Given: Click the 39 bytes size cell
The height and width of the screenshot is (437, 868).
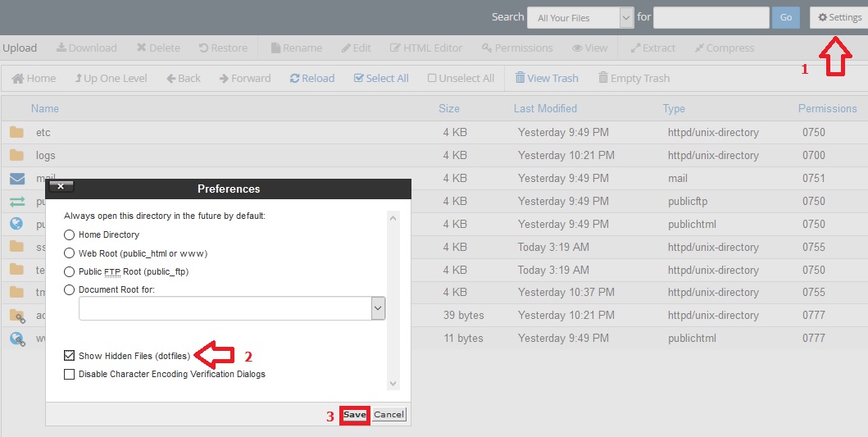Looking at the screenshot, I should [463, 315].
